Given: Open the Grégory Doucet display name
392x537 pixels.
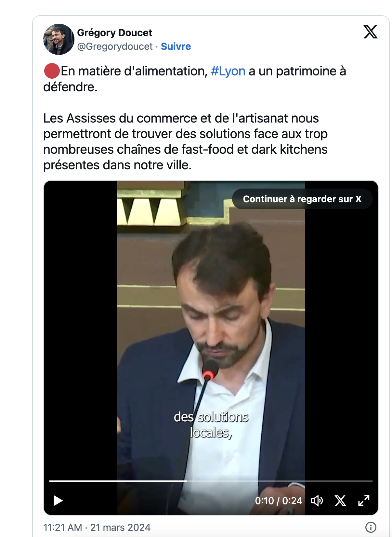Looking at the screenshot, I should click(x=115, y=33).
